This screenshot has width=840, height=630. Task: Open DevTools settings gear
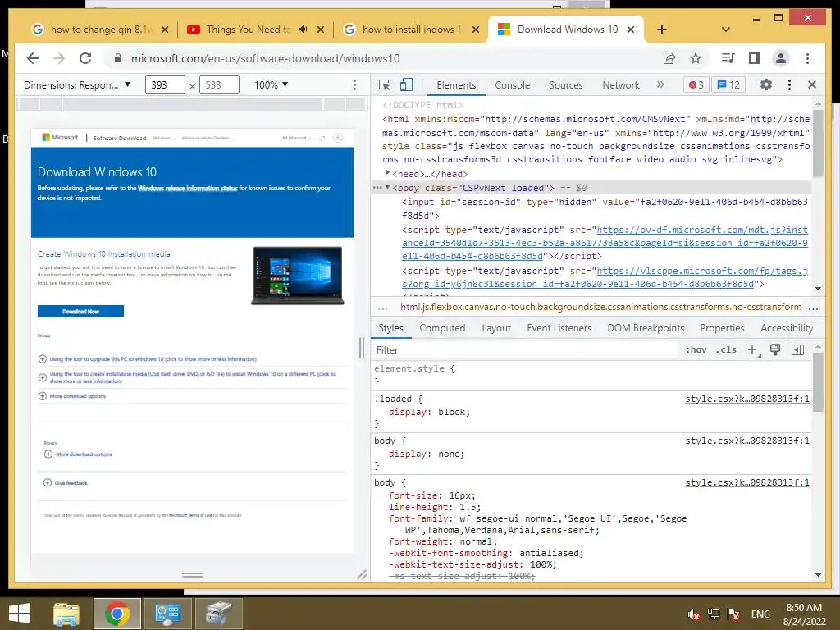point(766,84)
